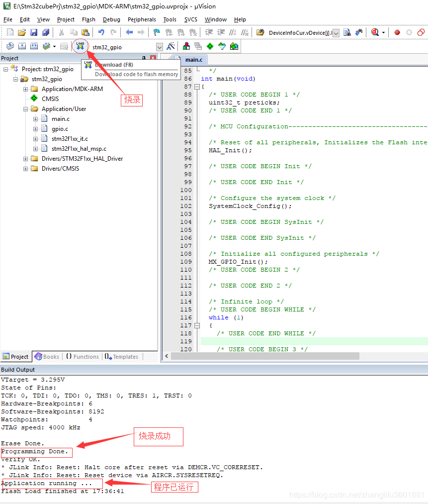
Task: Click the Cut scissors icon
Action: pyautogui.click(x=61, y=32)
